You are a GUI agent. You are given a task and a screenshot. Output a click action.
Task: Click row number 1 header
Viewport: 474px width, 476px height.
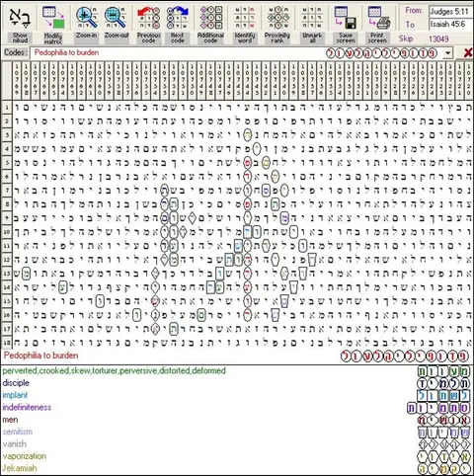coord(7,108)
